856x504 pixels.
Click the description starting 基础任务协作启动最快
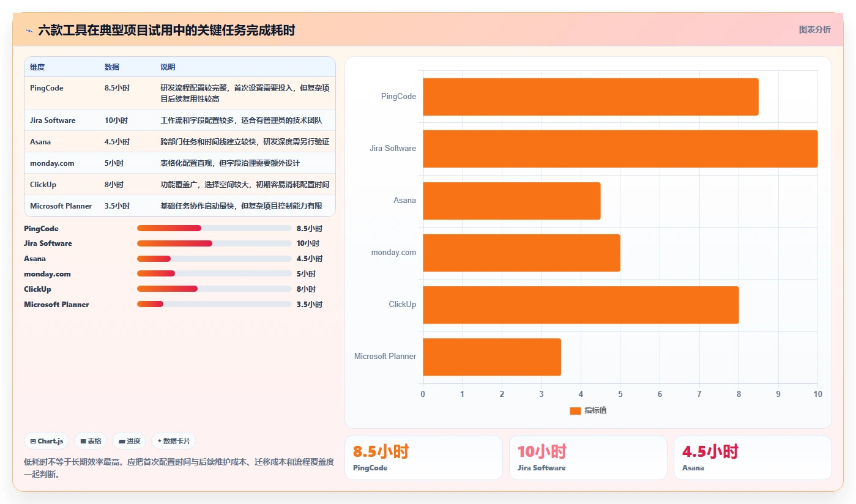click(x=245, y=206)
